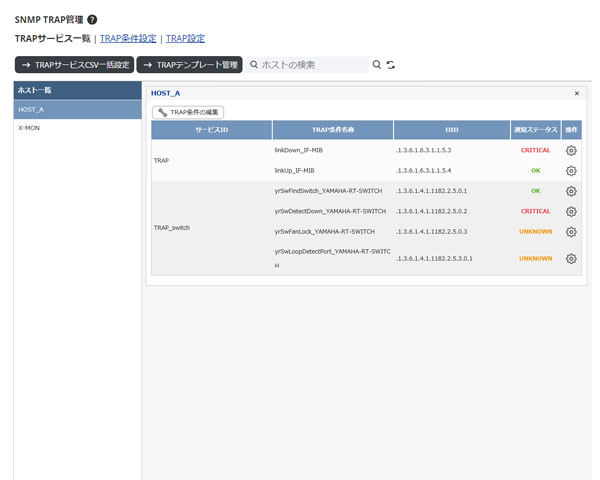Click the TRAP_switch service ID cell
The width and height of the screenshot is (600, 480).
[x=212, y=228]
